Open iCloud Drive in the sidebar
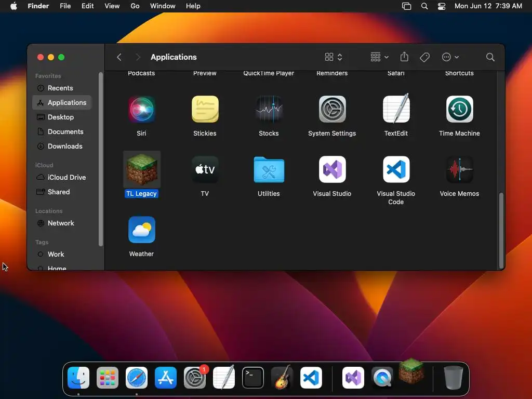532x399 pixels. [62, 177]
